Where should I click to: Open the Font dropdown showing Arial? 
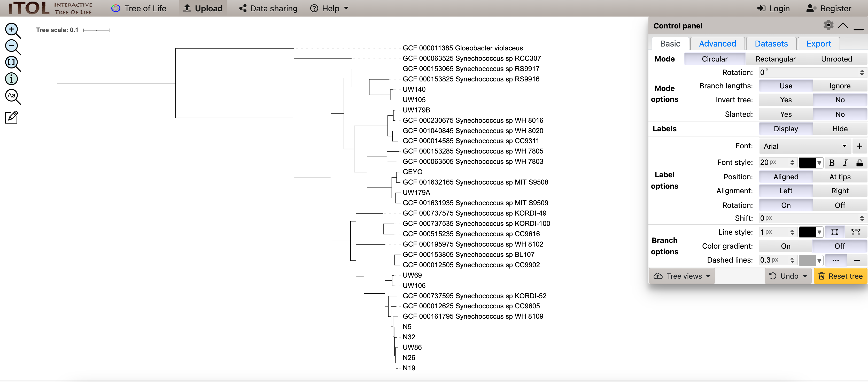805,146
